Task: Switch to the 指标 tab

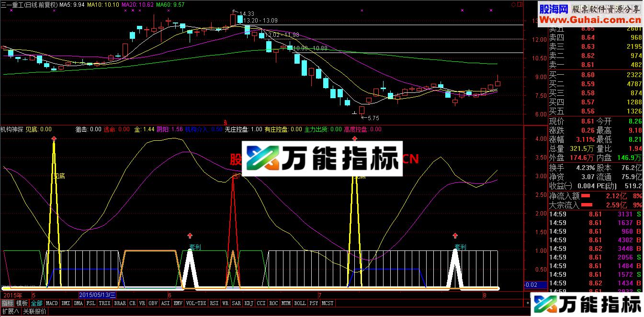Action: point(7,303)
